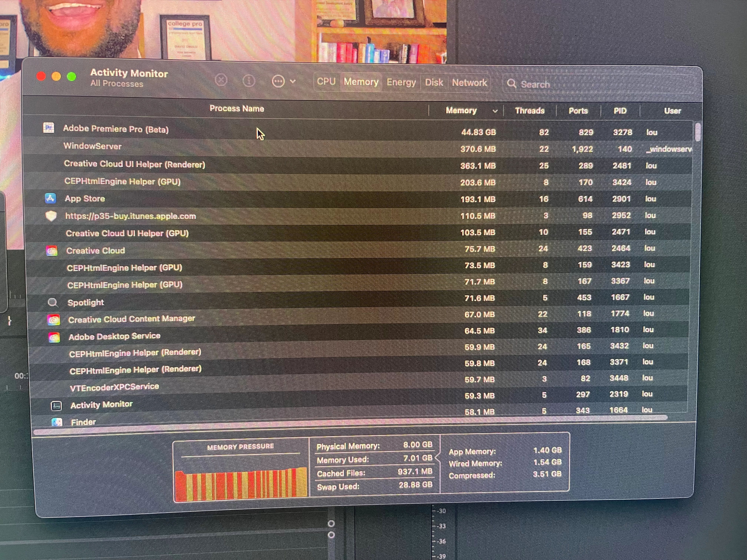Click the Adobe Premiere Pro process icon
The height and width of the screenshot is (560, 747).
(x=49, y=128)
